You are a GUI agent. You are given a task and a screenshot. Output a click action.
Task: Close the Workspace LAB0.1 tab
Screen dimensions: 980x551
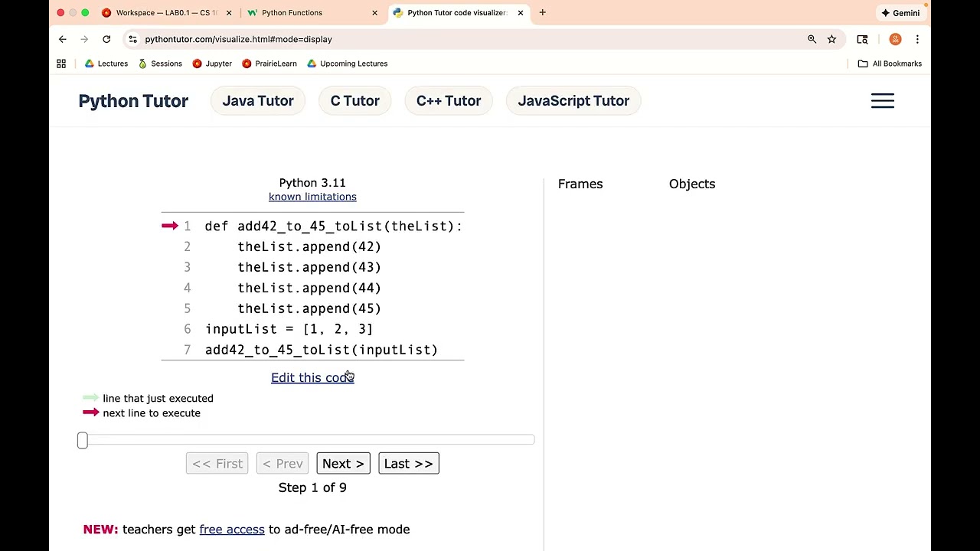pos(228,13)
